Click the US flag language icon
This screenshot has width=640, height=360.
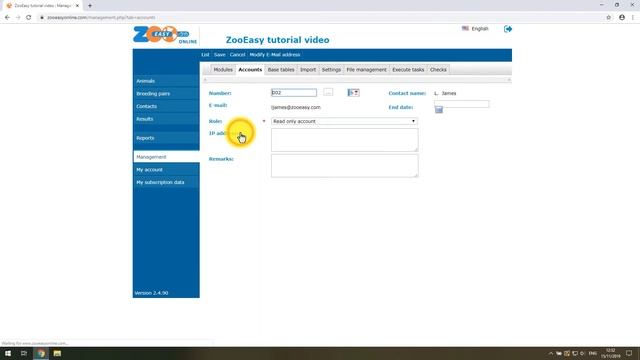coord(465,29)
